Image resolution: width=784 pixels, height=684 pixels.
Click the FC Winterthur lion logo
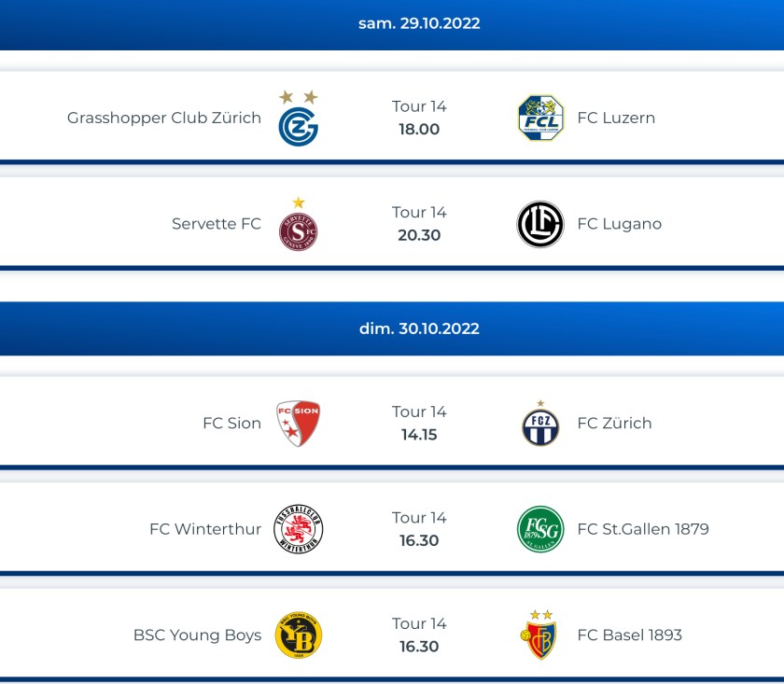[299, 529]
